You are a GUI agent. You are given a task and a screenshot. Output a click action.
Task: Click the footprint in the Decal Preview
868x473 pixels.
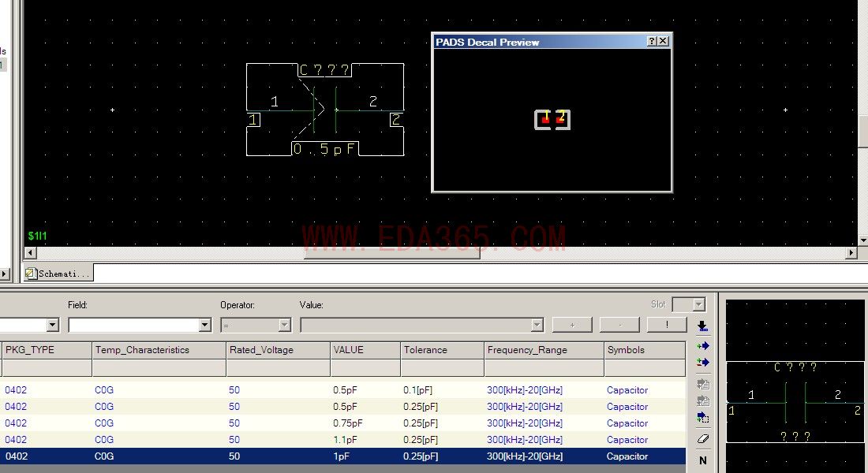552,120
